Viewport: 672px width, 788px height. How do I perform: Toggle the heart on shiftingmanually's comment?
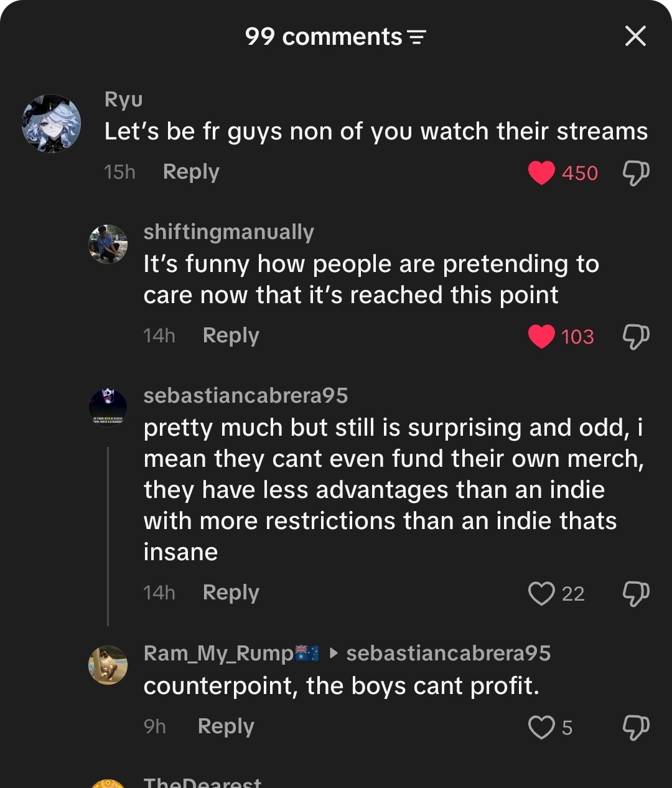pos(541,336)
